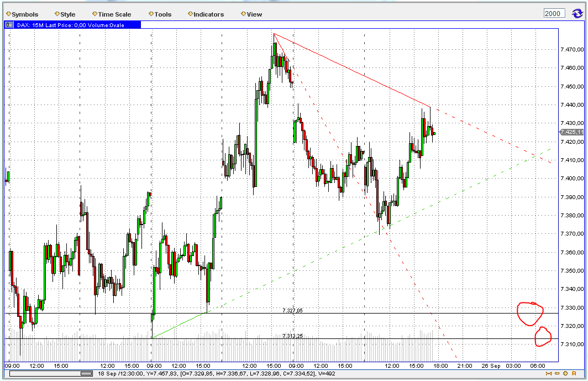This screenshot has width=588, height=381.
Task: Click the 06:00 time axis label
Action: coord(537,366)
